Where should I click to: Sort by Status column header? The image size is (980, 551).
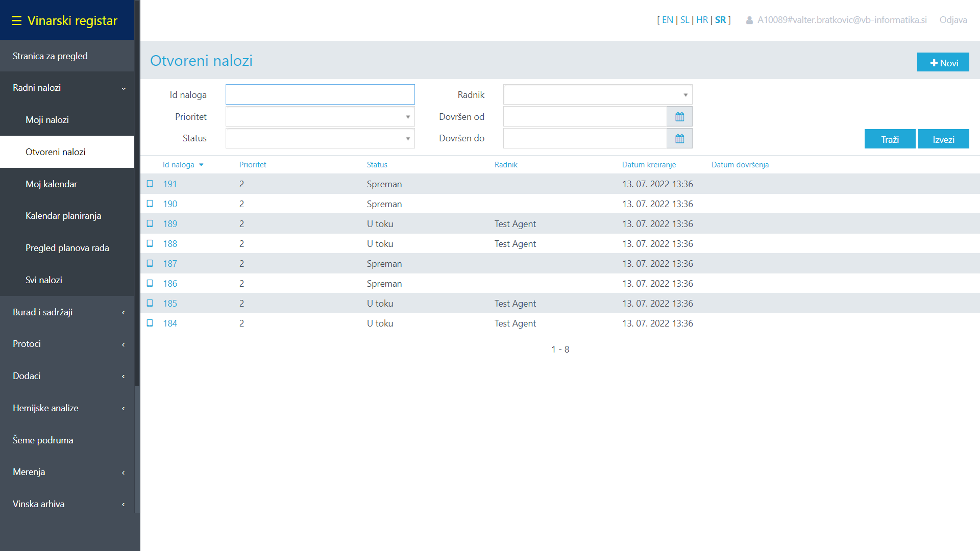pyautogui.click(x=377, y=165)
